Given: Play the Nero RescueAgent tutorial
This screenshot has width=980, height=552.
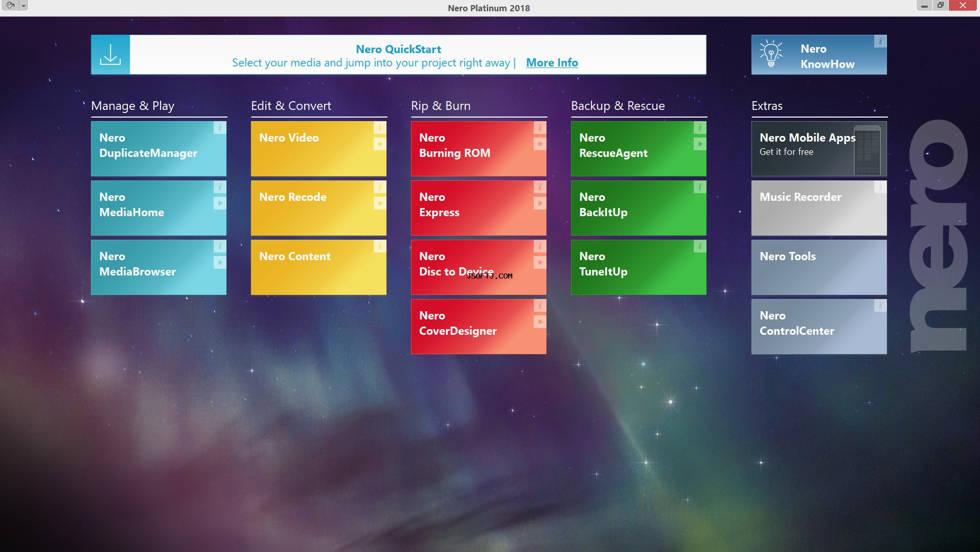Looking at the screenshot, I should [700, 144].
